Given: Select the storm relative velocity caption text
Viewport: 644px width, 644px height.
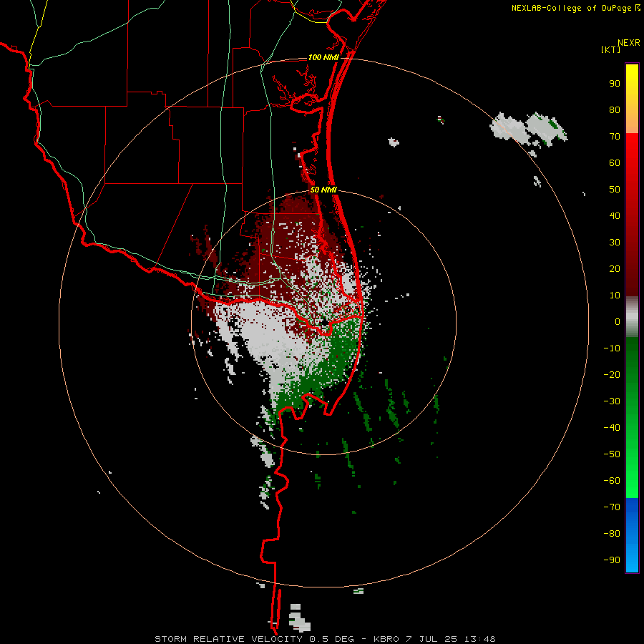Looking at the screenshot, I should point(325,639).
